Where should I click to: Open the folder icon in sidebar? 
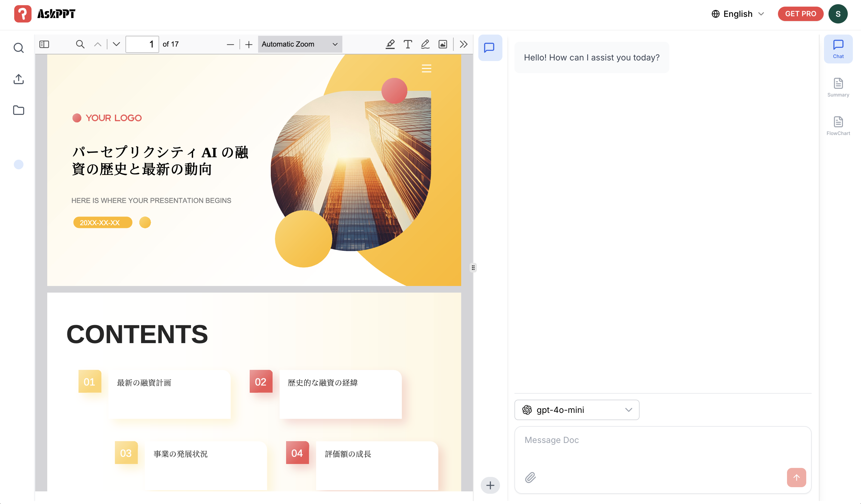18,110
